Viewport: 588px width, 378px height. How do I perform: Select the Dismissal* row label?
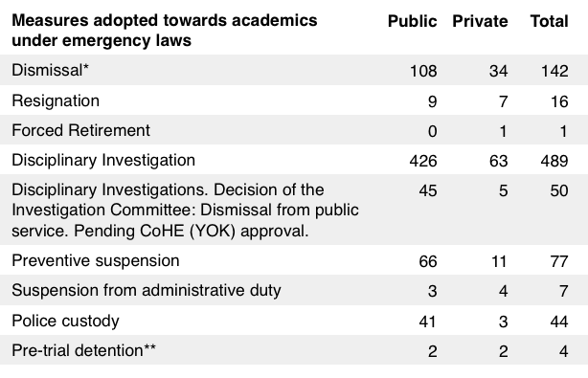click(x=50, y=70)
